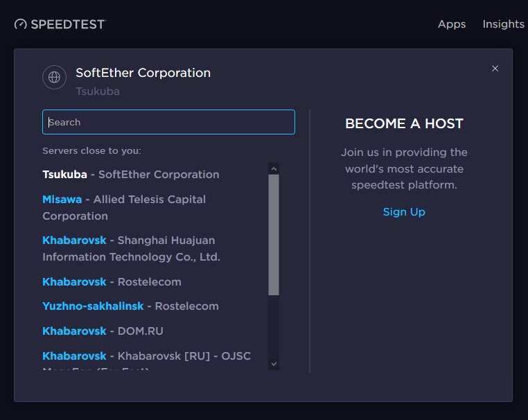Click the Sign Up link
This screenshot has height=420, width=528.
pos(404,212)
